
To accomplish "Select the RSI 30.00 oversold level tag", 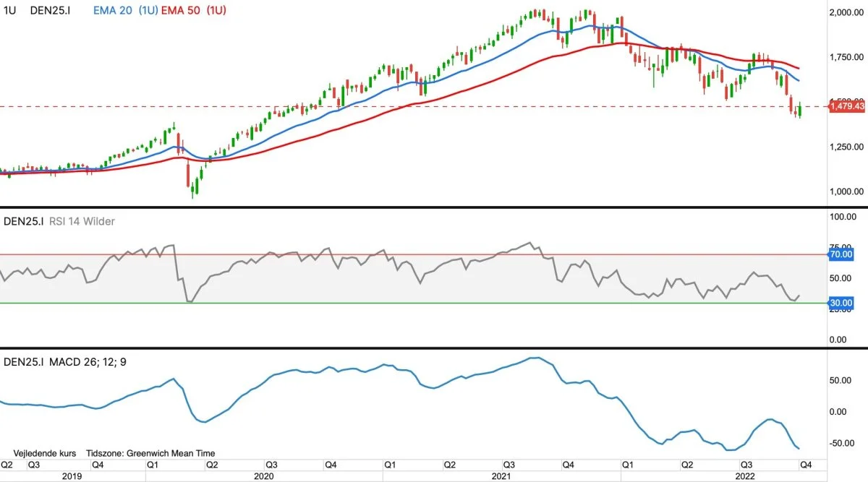I will tap(842, 303).
